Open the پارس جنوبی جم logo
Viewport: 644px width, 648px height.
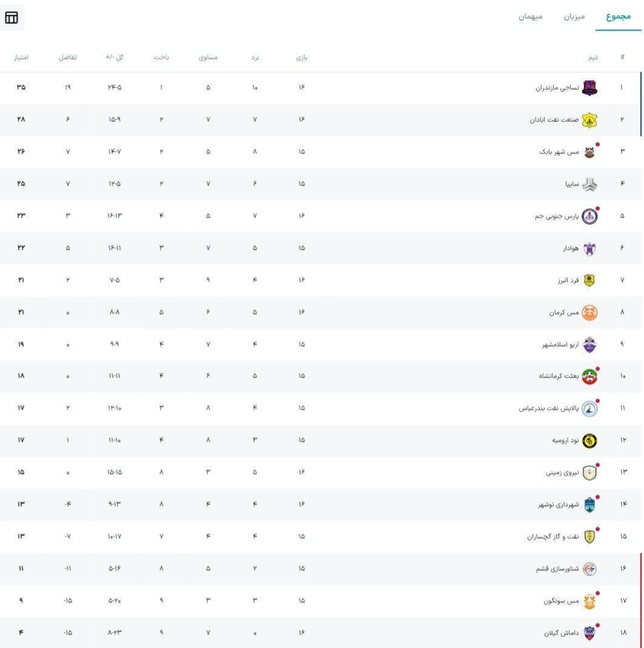click(589, 216)
